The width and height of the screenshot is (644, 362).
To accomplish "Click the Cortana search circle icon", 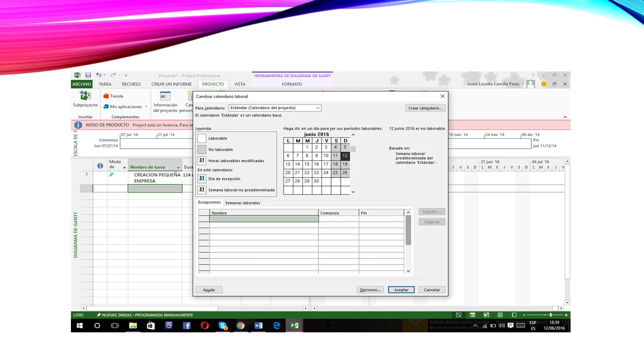I will pos(97,326).
